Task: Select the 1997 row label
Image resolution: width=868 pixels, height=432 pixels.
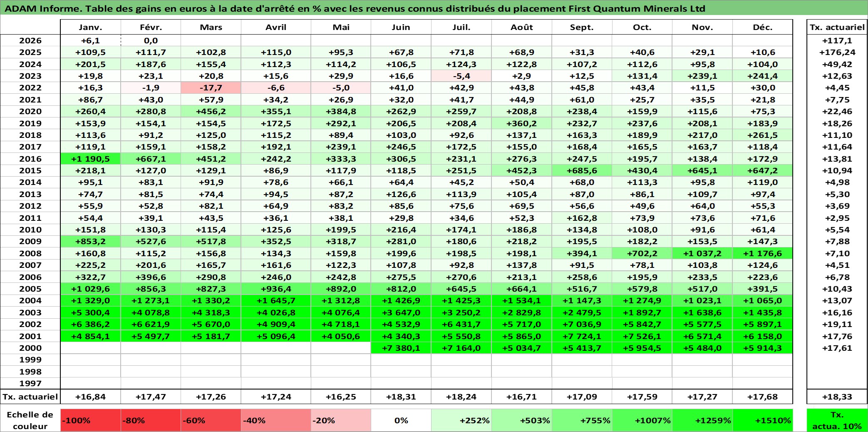Action: pyautogui.click(x=30, y=383)
